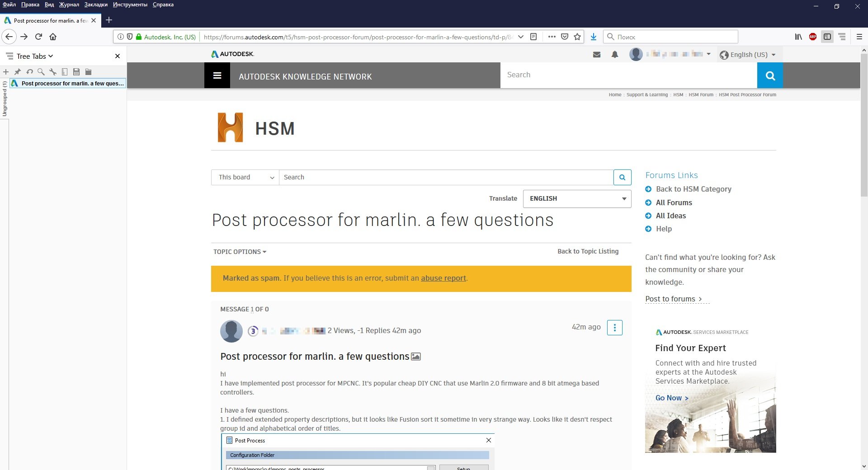Screen dimensions: 868x470
Task: Click the abuse report link
Action: pos(443,278)
